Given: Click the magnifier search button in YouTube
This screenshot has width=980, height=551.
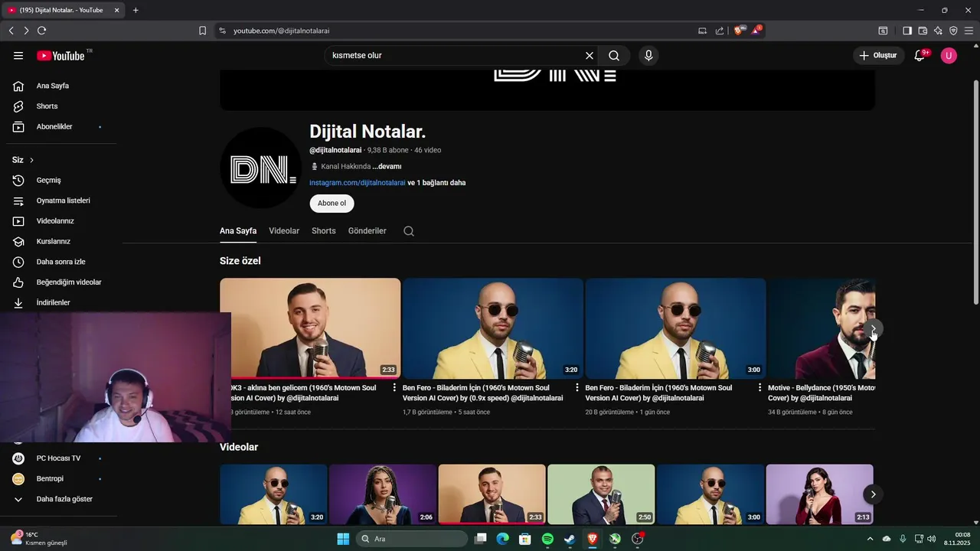Looking at the screenshot, I should point(614,56).
